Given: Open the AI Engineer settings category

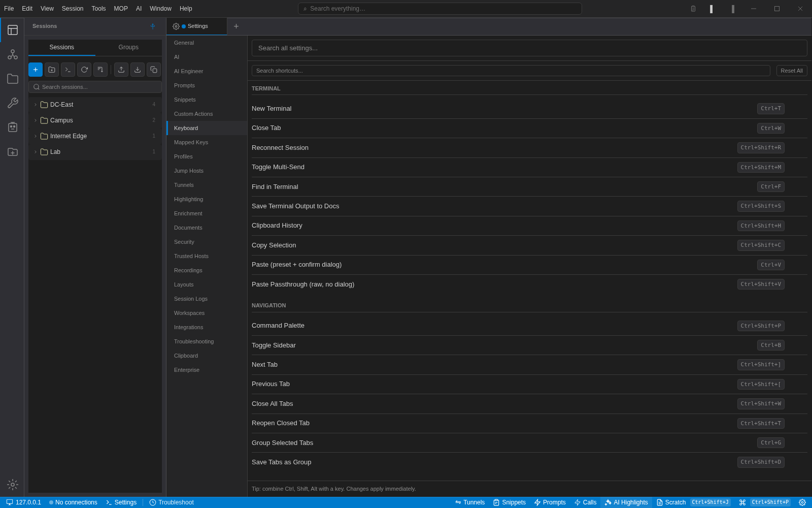Looking at the screenshot, I should (x=207, y=71).
